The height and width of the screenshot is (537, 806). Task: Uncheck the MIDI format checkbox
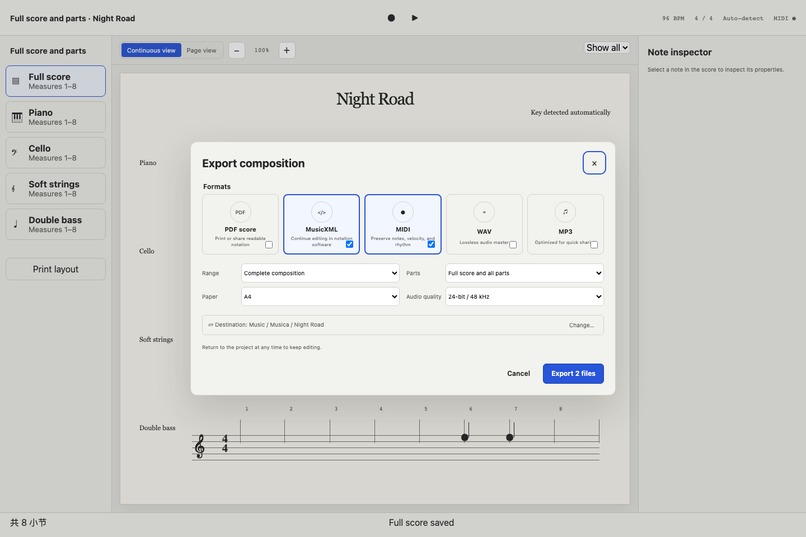tap(431, 244)
